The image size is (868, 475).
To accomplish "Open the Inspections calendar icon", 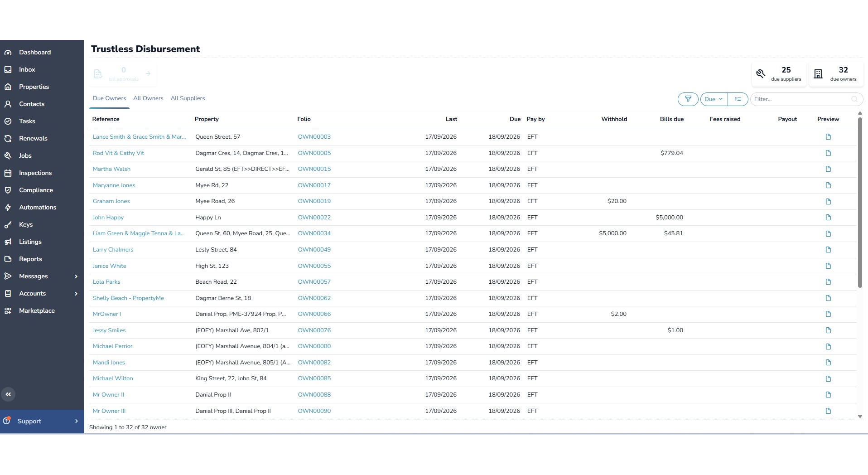I will (x=8, y=173).
